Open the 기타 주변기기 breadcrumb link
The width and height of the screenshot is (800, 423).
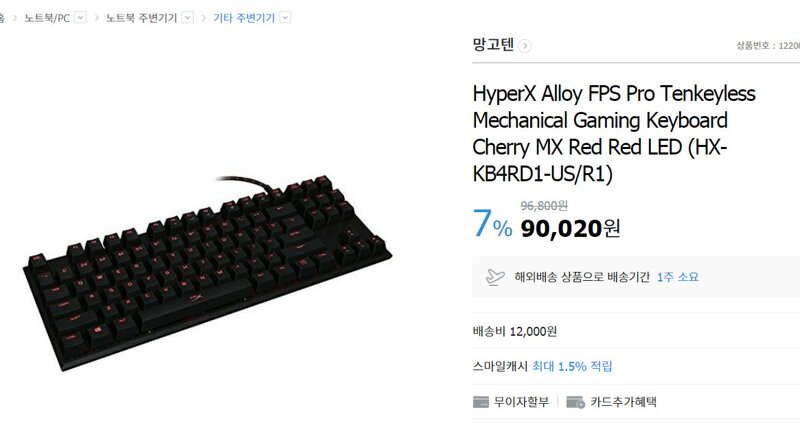click(244, 18)
